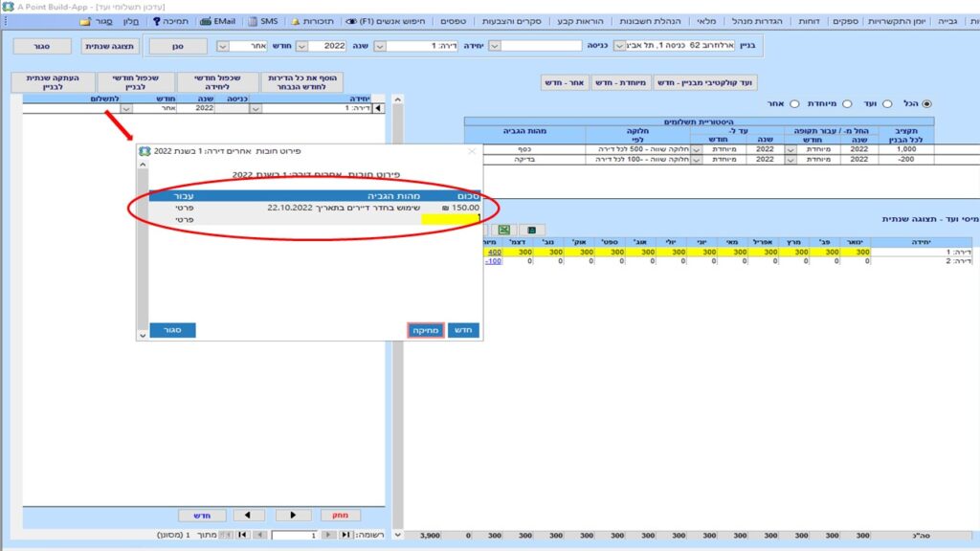Expand the month (חודש) dropdown in filter bar
The image size is (980, 551).
click(222, 45)
